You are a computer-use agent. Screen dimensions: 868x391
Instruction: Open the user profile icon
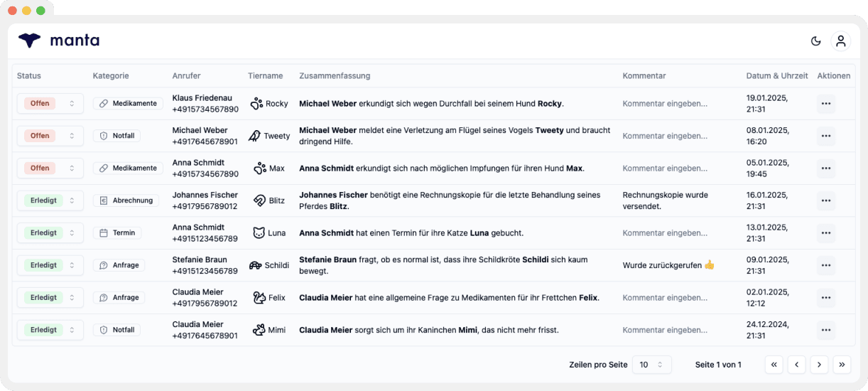pyautogui.click(x=841, y=41)
